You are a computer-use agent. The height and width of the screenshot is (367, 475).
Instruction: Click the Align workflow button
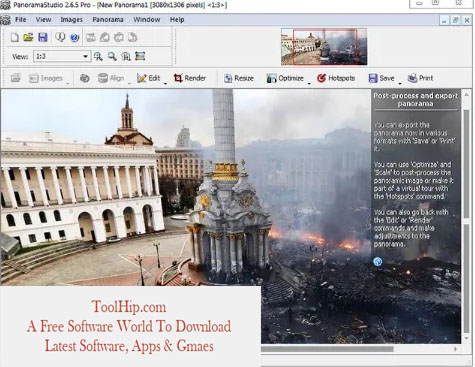click(111, 78)
